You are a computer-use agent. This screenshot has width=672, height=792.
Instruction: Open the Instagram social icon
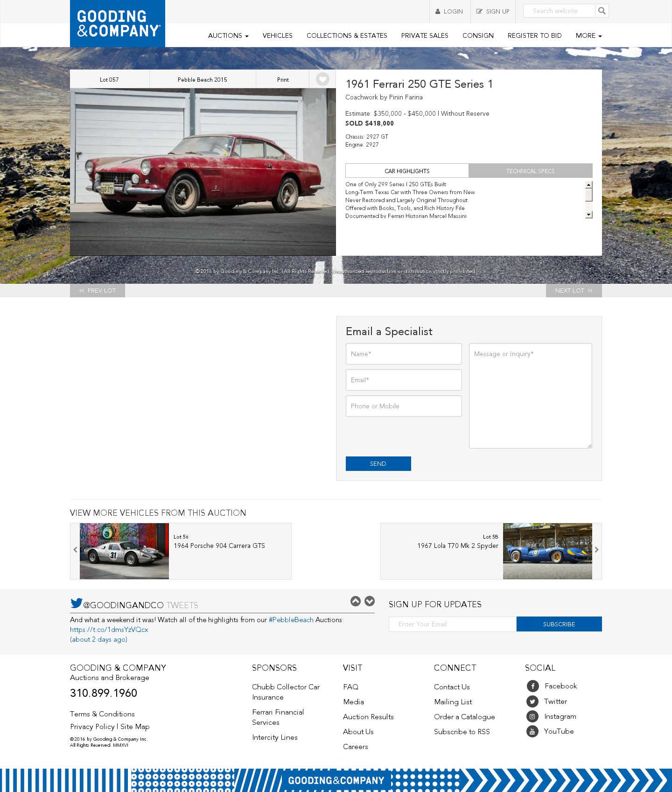click(x=532, y=716)
